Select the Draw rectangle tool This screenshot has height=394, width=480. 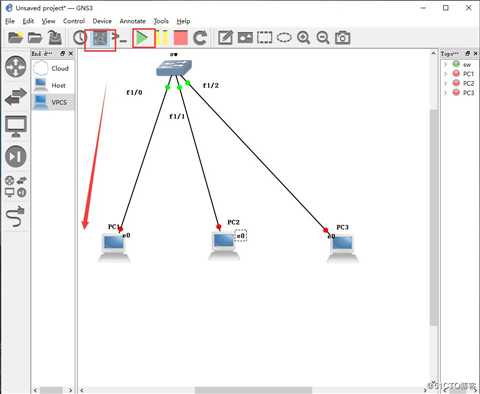(x=264, y=38)
